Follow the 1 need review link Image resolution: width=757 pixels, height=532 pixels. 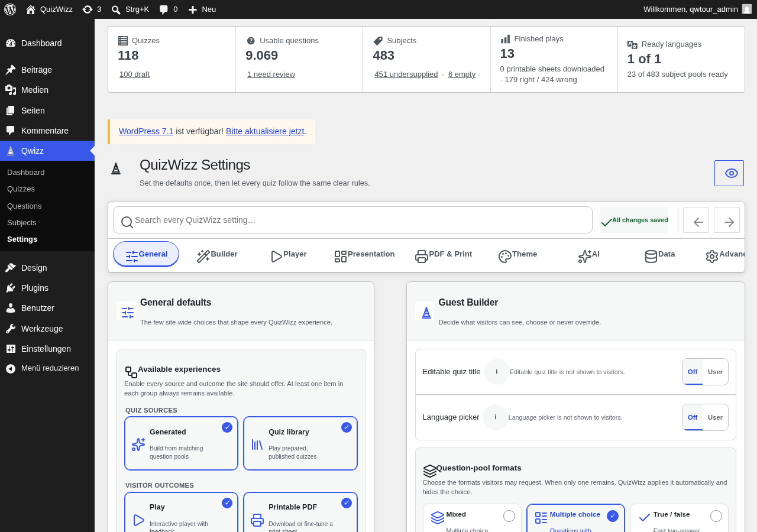click(x=271, y=74)
